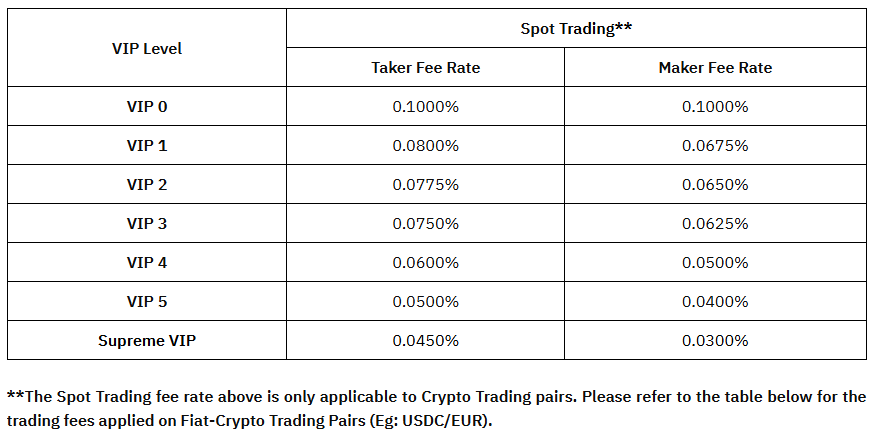Click the VIP Level column header

[147, 48]
